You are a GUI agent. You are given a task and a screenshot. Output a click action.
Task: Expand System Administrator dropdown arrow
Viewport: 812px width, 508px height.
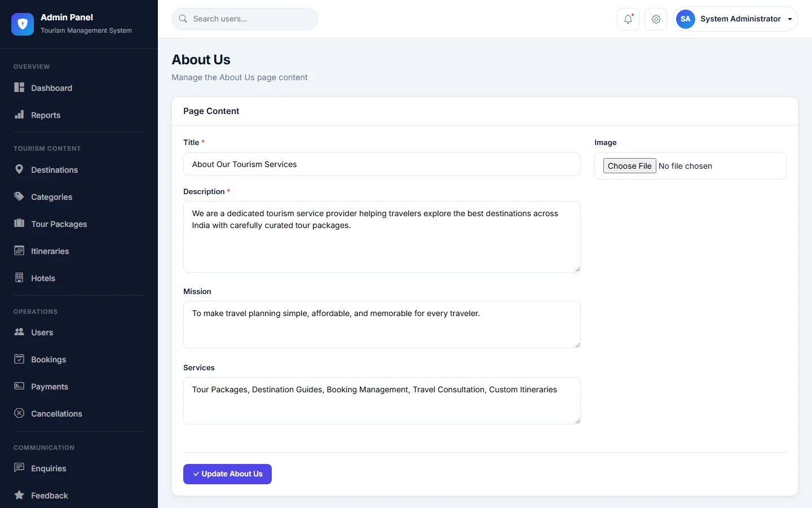[x=790, y=19]
